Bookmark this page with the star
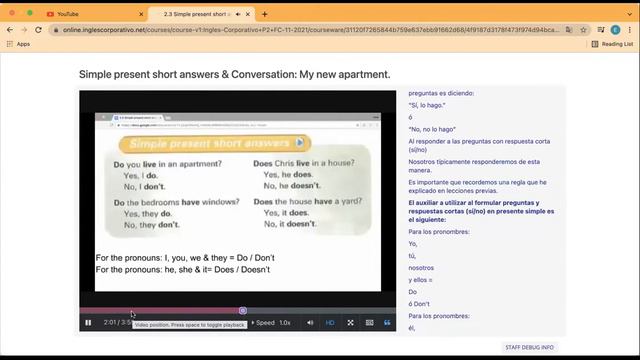 (583, 29)
